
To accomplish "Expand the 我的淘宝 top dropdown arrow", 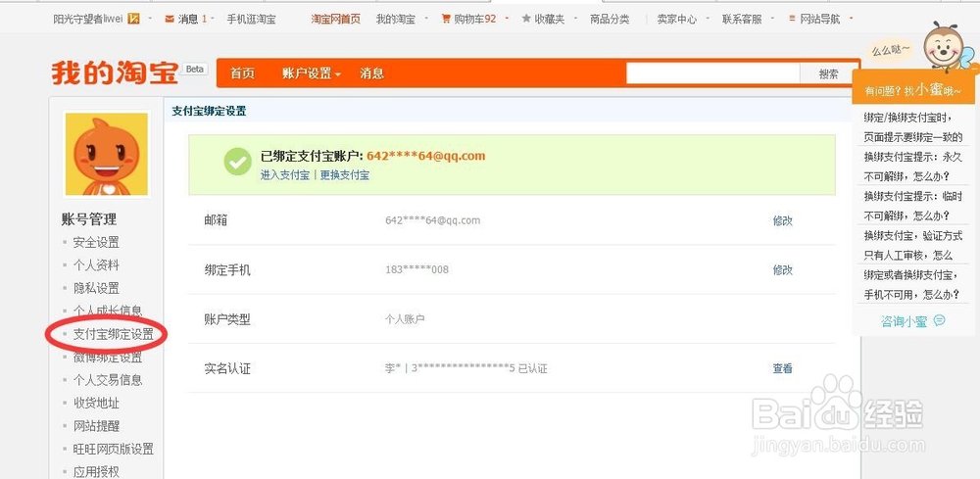I will (x=426, y=18).
